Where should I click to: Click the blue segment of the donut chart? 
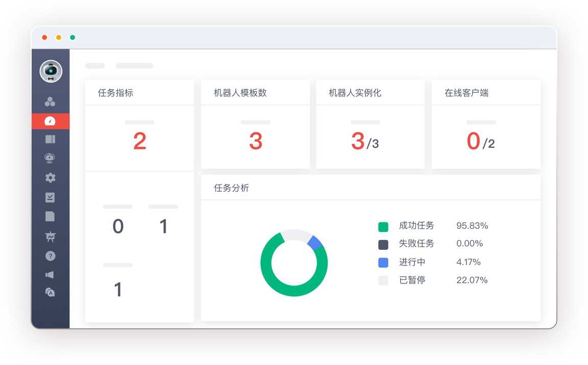click(315, 243)
